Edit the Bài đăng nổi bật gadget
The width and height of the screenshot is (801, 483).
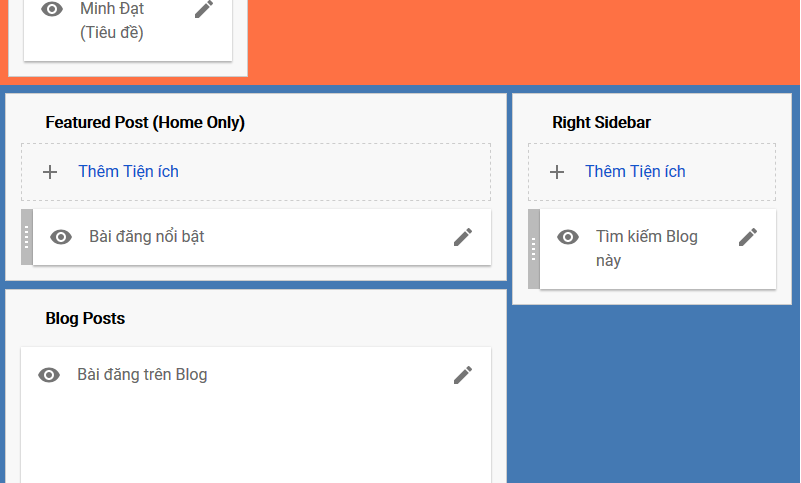click(x=463, y=237)
